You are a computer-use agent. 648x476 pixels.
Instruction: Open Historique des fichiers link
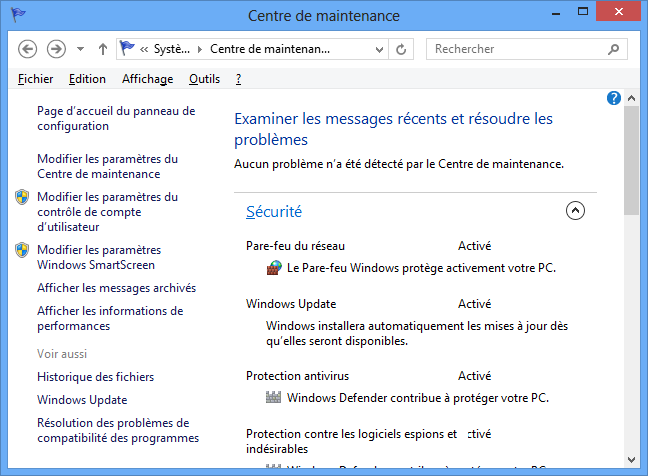[x=95, y=377]
